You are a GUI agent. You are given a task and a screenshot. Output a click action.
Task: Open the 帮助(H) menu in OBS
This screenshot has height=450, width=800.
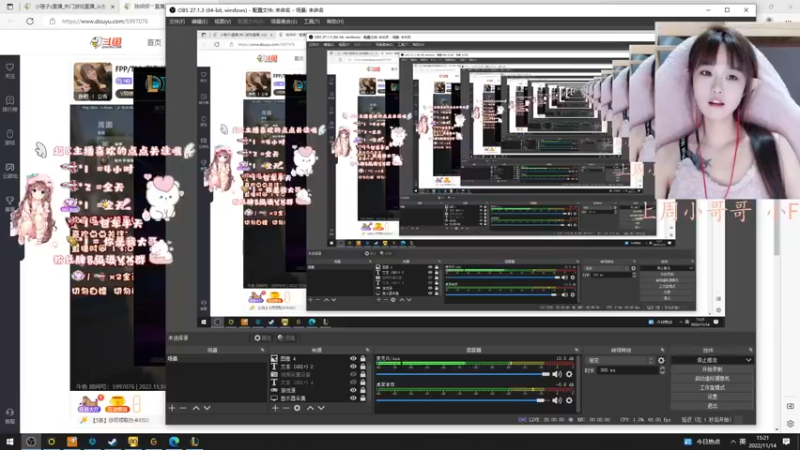click(335, 21)
